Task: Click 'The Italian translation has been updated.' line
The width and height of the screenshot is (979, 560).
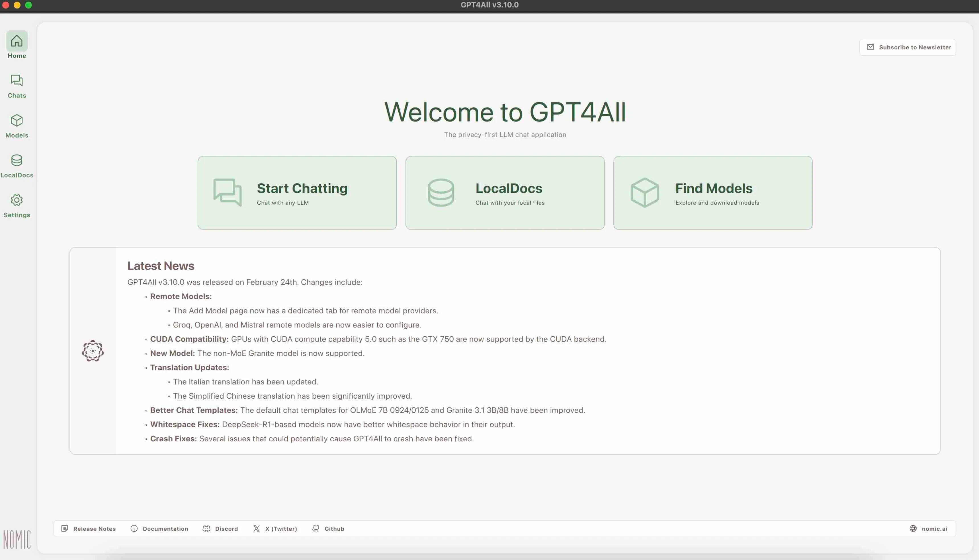Action: (245, 382)
